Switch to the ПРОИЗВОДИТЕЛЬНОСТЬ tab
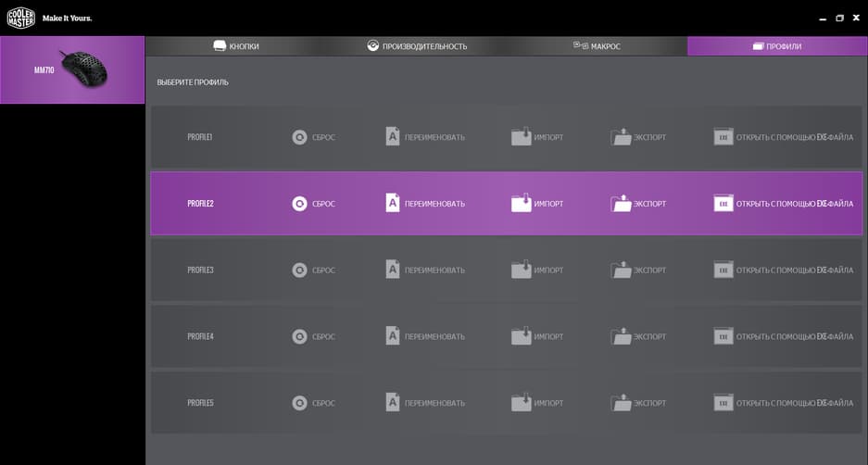Viewport: 868px width, 465px height. click(x=417, y=46)
